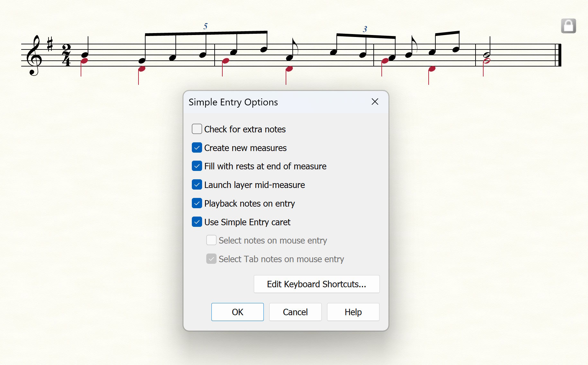Click Select notes on mouse entry checkbox

click(211, 240)
